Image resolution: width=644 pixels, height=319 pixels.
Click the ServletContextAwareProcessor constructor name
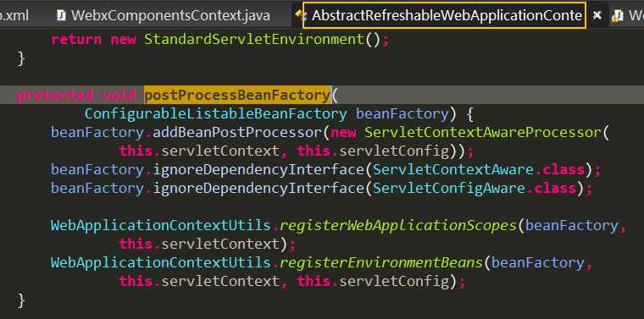[x=482, y=133]
